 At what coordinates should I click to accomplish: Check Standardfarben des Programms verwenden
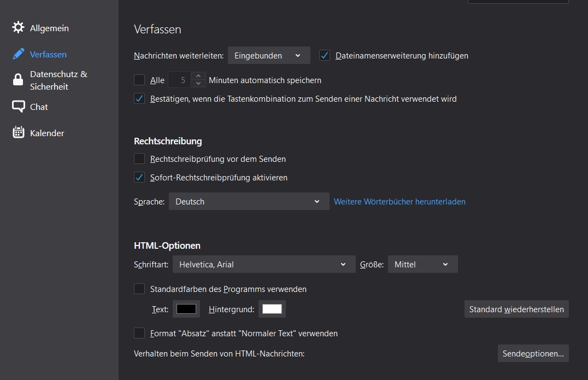[x=139, y=289]
